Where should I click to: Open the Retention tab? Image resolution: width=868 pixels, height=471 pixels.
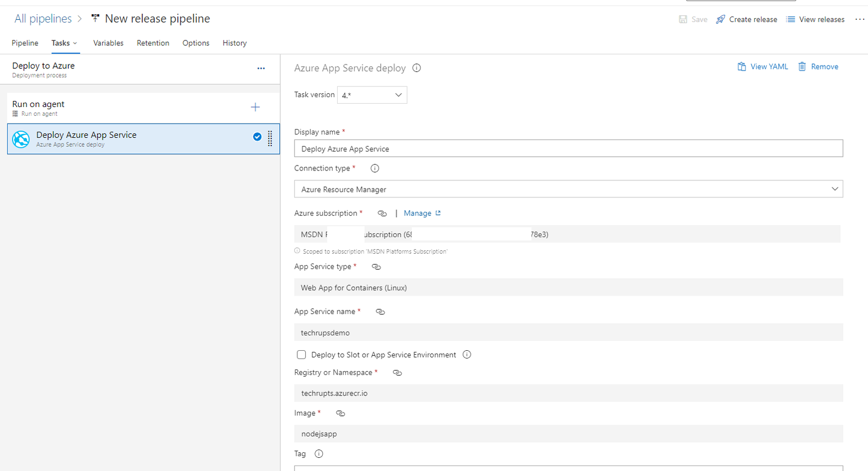pos(153,43)
